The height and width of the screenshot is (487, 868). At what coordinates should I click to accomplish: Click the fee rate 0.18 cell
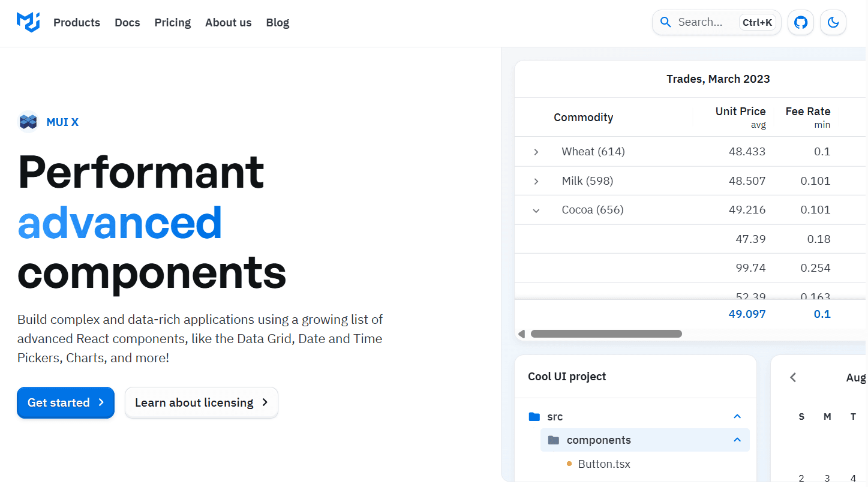tap(819, 239)
